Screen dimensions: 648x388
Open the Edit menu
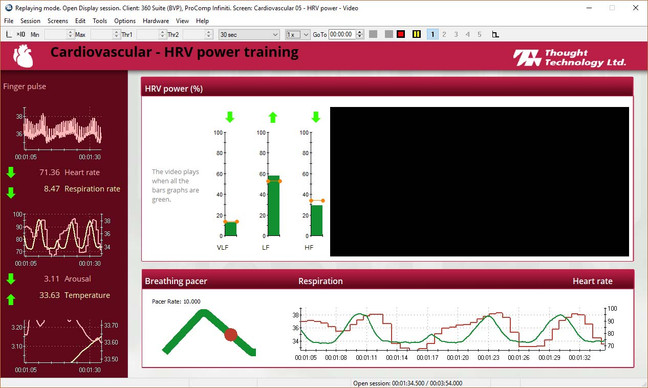point(80,21)
